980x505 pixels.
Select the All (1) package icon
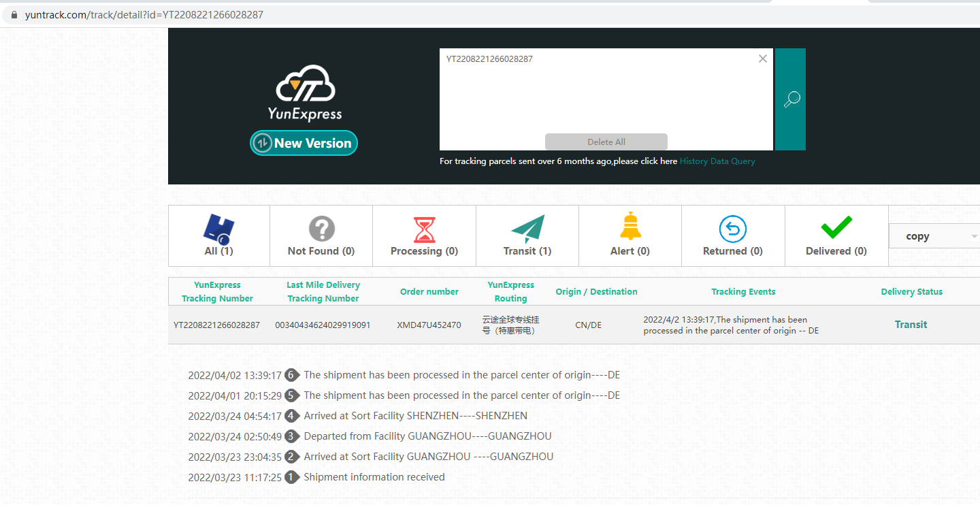pos(218,229)
